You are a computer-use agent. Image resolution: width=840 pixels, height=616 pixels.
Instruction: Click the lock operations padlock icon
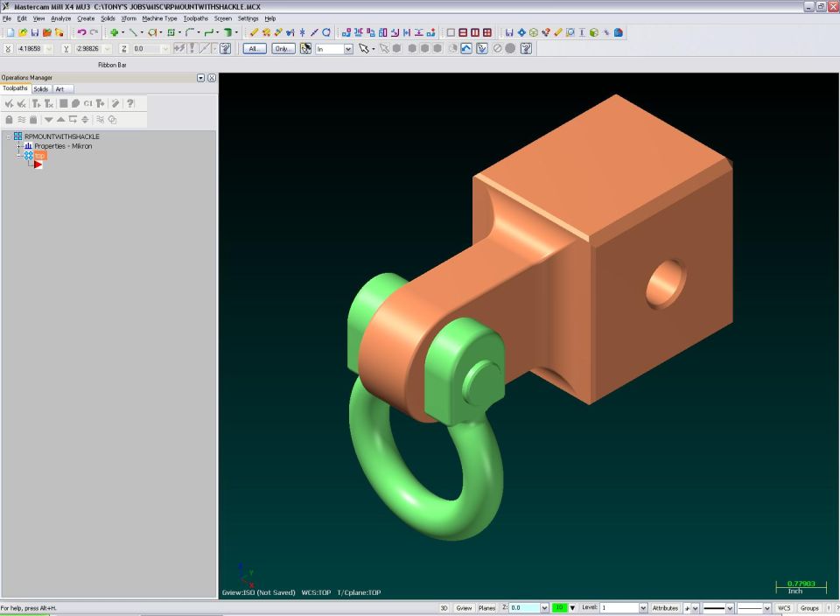(9, 120)
